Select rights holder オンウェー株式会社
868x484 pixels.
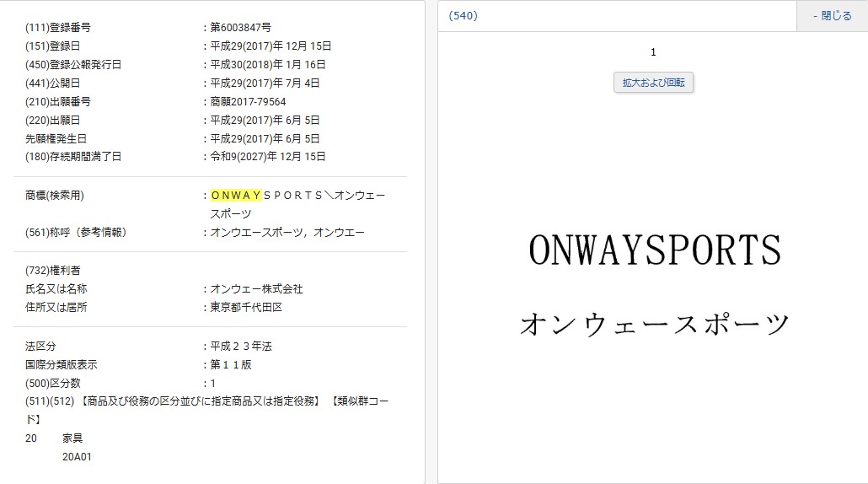[256, 288]
